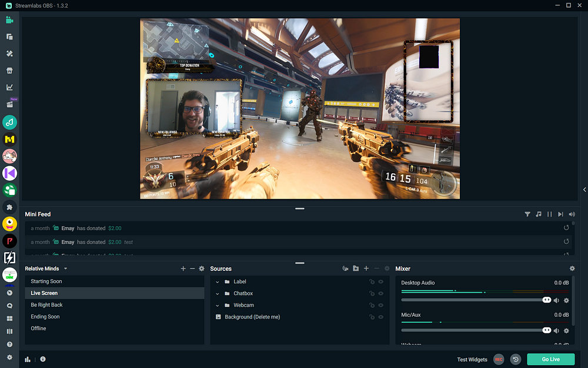Select the Background (Delete me) source
Viewport: 588px width, 368px height.
(299, 317)
